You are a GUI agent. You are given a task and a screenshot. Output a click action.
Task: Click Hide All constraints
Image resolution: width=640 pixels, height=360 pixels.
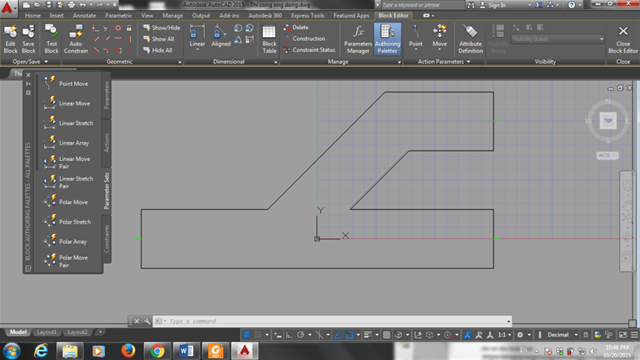(x=158, y=51)
